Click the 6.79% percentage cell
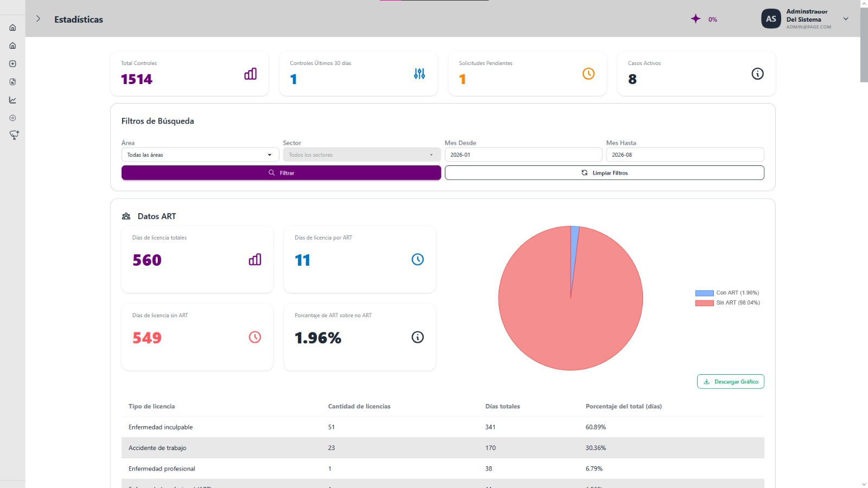This screenshot has height=488, width=868. [594, 469]
